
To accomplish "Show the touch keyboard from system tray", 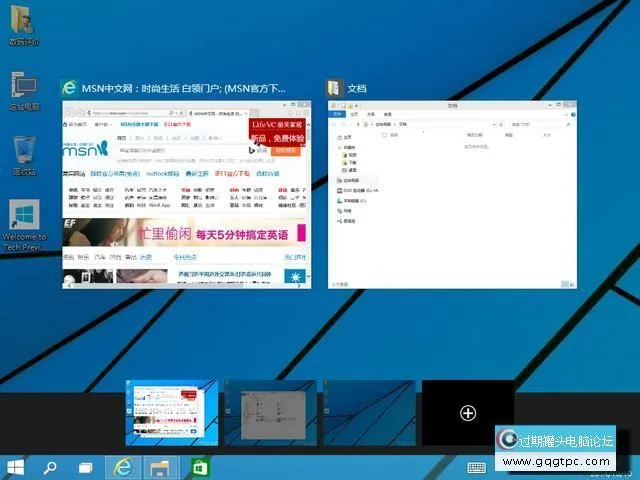I will pyautogui.click(x=476, y=467).
